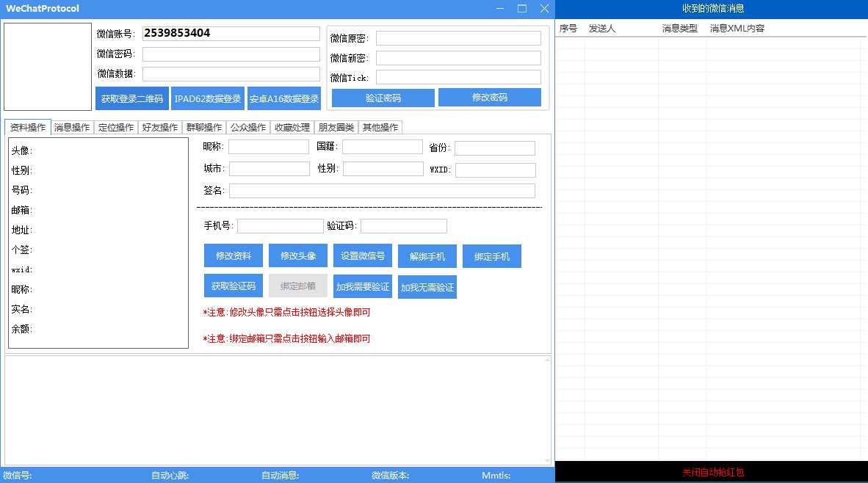Click the log area scrollbar down arrow
Viewport: 868px width, 483px height.
pos(547,460)
